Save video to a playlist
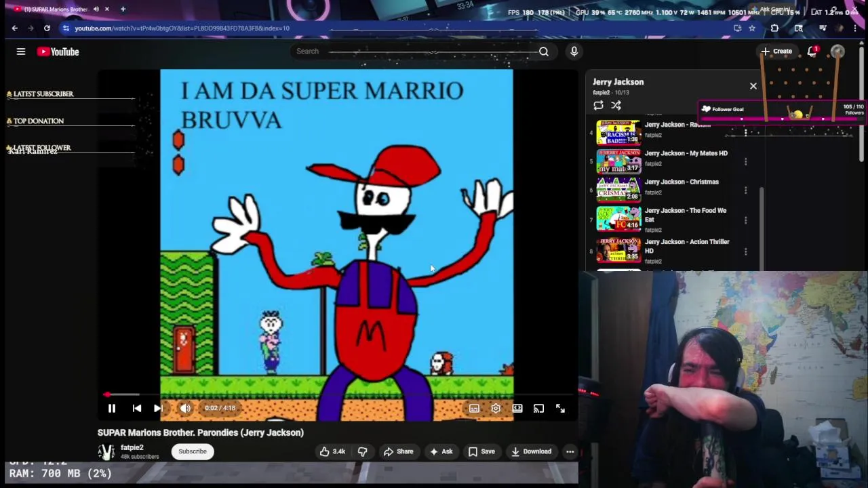 click(481, 451)
